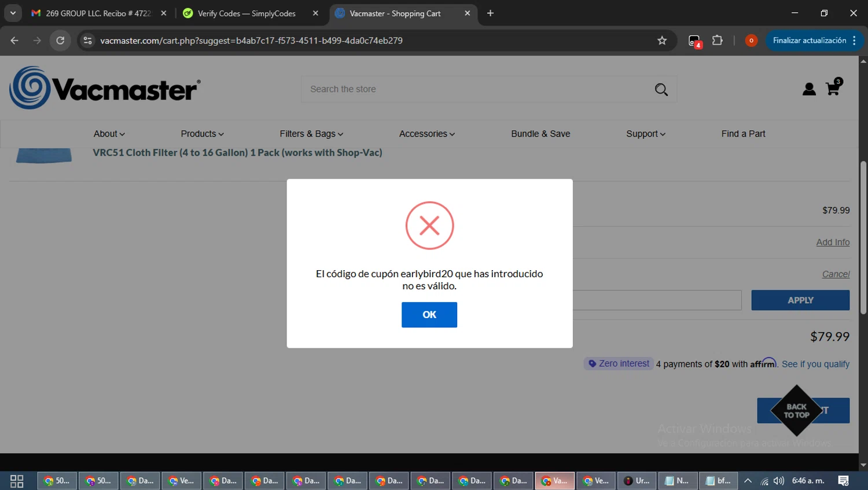Click the page scrollbar thumb

click(x=863, y=237)
